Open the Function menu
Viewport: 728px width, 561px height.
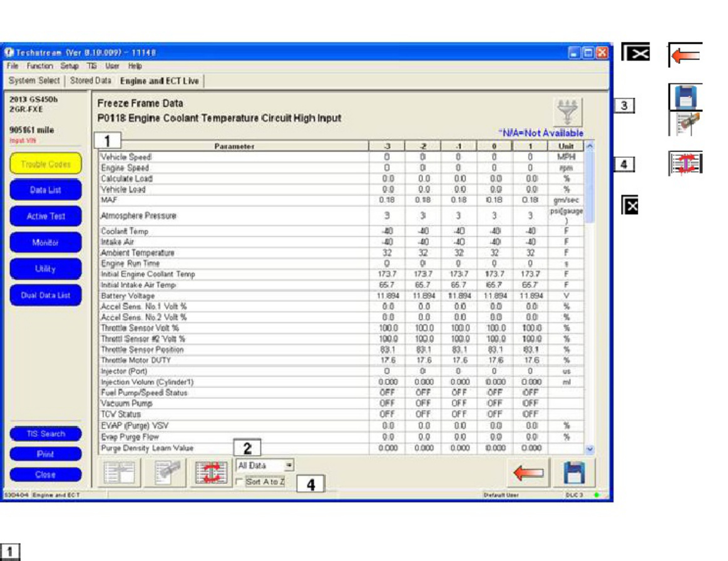tap(39, 66)
